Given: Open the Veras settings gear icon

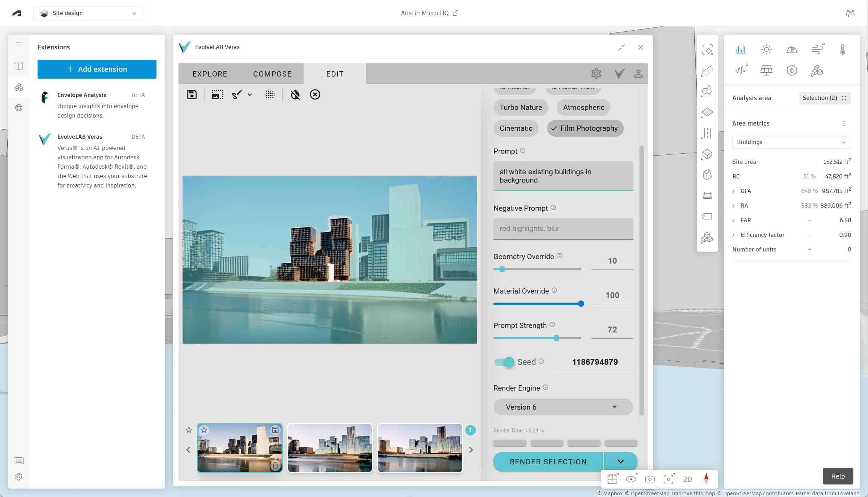Looking at the screenshot, I should (x=596, y=73).
